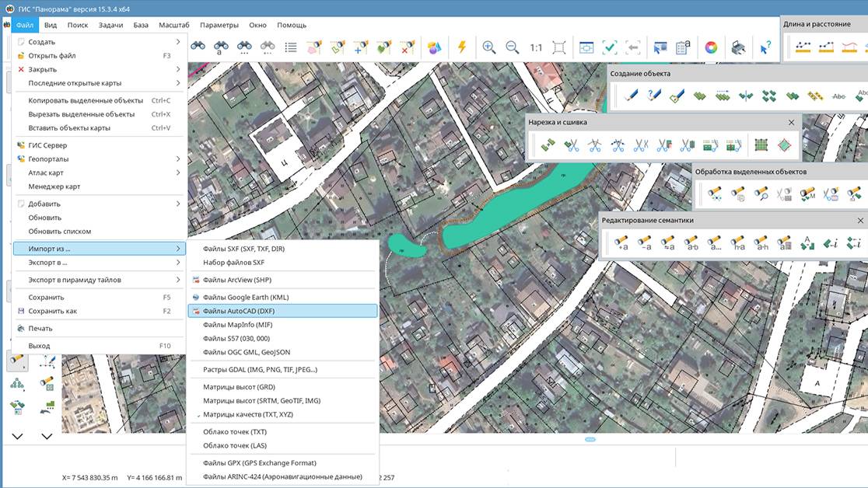
Task: Open the color wheel palette icon
Action: point(711,47)
